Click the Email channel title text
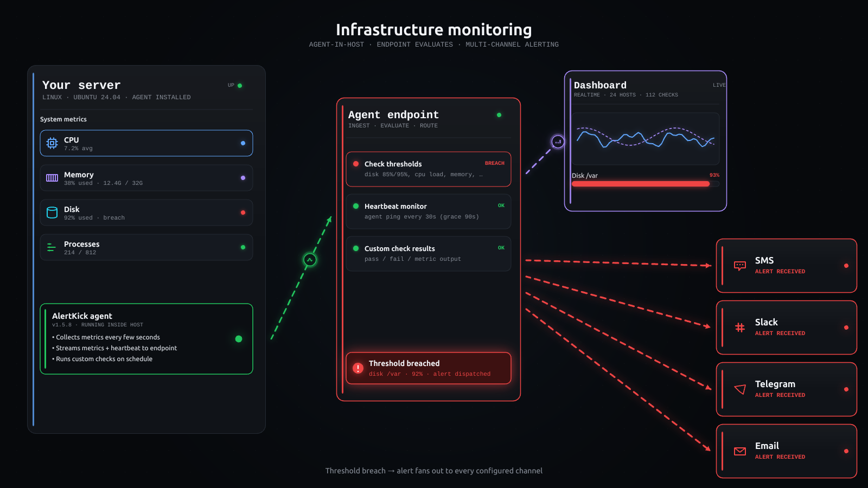This screenshot has height=488, width=868. tap(767, 446)
